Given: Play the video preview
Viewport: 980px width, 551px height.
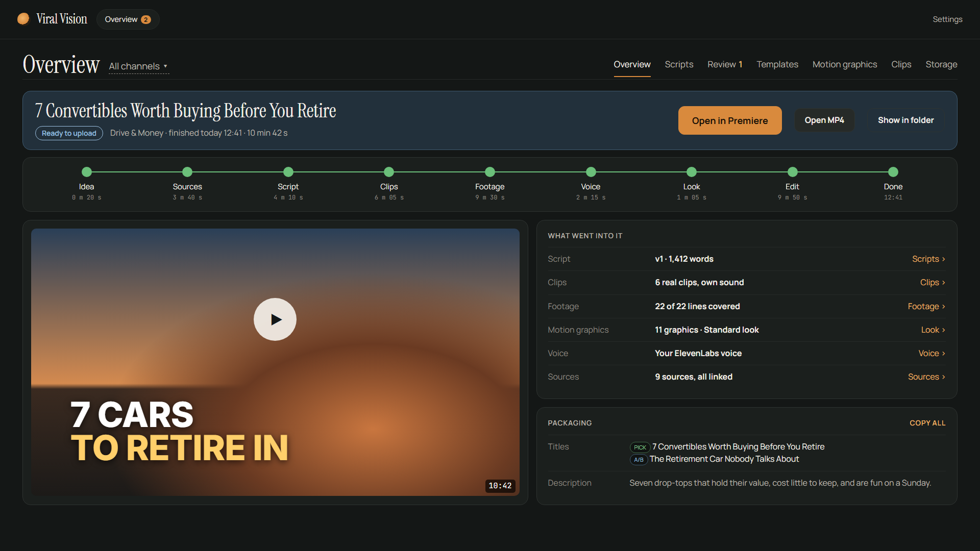Looking at the screenshot, I should pyautogui.click(x=275, y=319).
